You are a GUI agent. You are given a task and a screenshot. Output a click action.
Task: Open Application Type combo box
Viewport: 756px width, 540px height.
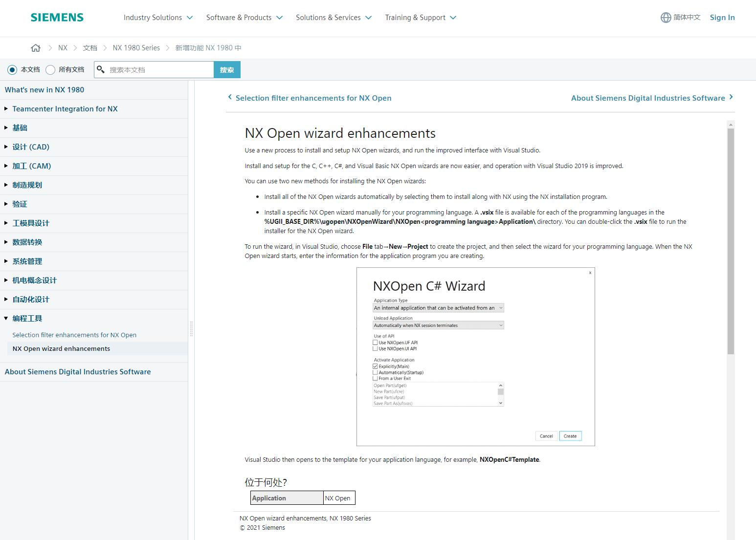[438, 308]
